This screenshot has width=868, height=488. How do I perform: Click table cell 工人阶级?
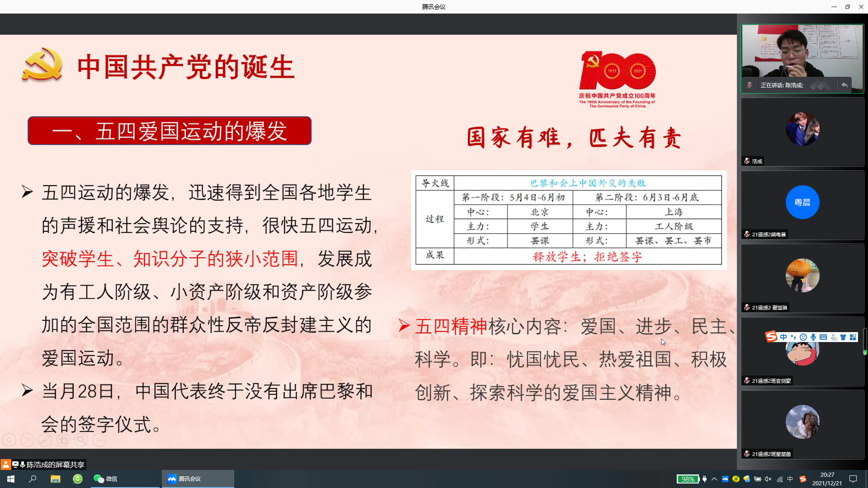(674, 226)
